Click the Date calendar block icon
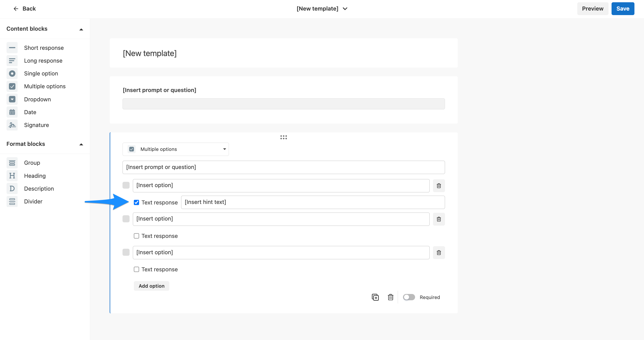 12,112
